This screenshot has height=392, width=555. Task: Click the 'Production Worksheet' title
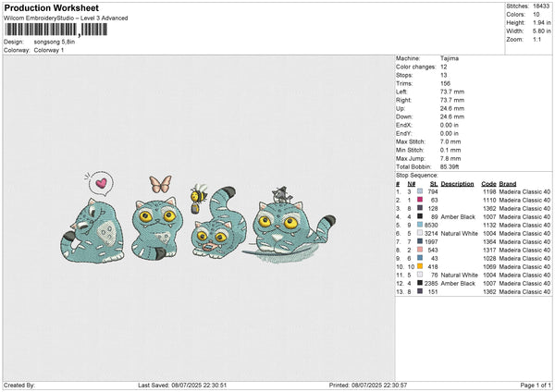pyautogui.click(x=52, y=7)
